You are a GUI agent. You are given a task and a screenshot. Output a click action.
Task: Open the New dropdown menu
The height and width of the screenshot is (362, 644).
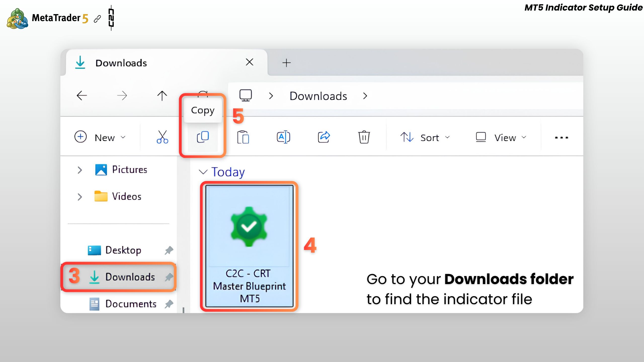pos(100,137)
